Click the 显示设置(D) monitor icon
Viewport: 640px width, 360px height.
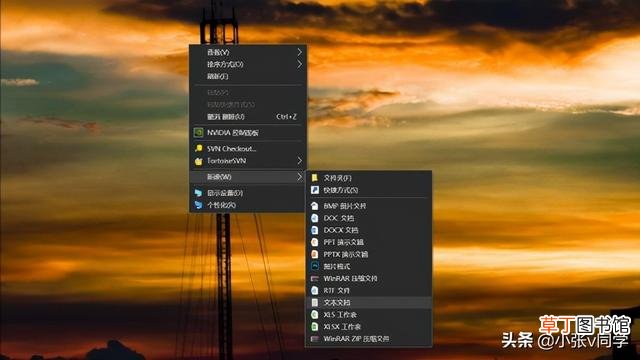coord(198,193)
